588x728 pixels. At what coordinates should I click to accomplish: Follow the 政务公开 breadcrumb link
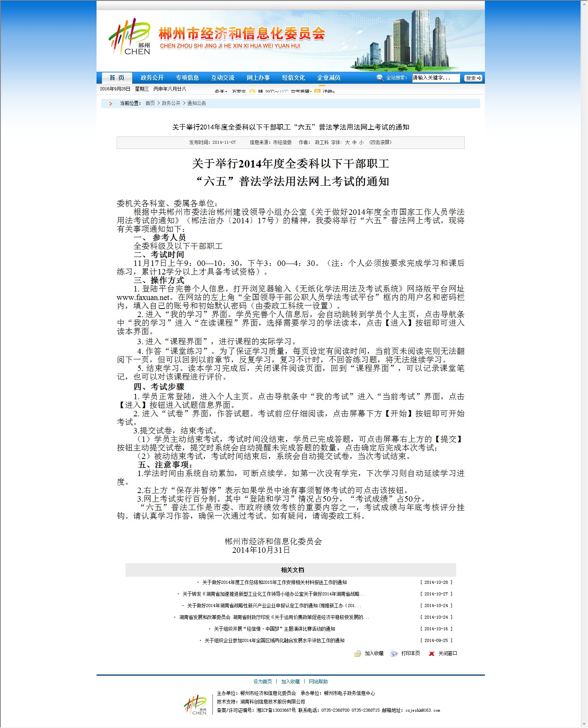pyautogui.click(x=171, y=104)
